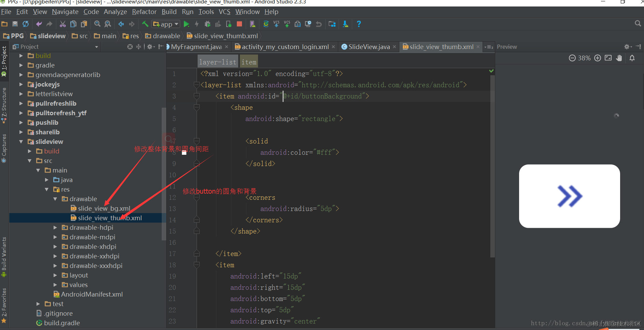
Task: Click the white rounded preview thumbnail
Action: 569,196
